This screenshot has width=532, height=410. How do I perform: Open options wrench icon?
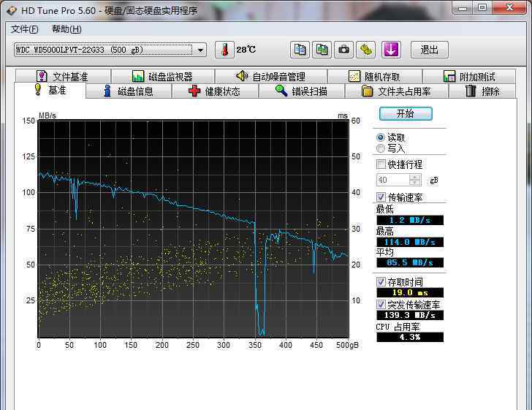click(365, 50)
